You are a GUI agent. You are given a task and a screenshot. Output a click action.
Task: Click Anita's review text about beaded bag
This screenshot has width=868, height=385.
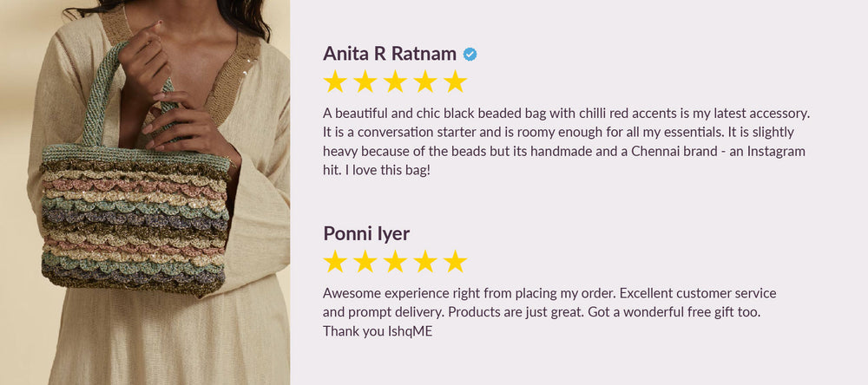pos(566,141)
